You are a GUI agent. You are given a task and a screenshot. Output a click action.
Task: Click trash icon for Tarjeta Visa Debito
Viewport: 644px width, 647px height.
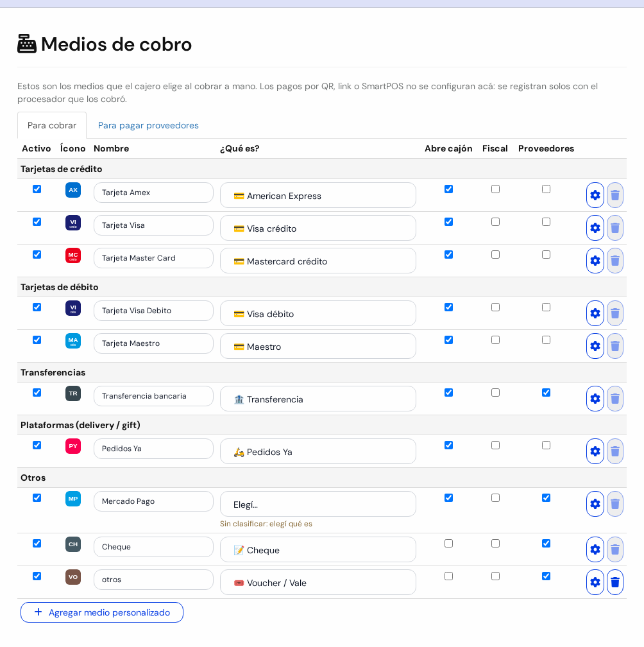(614, 313)
